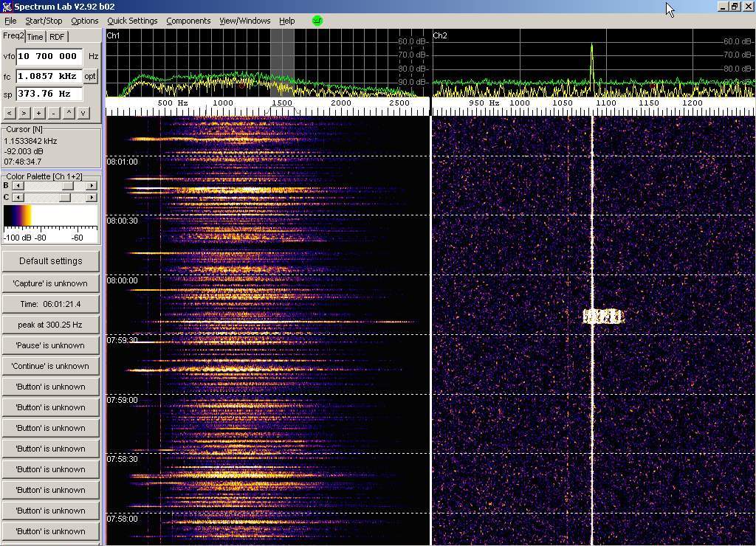This screenshot has width=756, height=546.
Task: Click left arrow of contrast C scrollbar
Action: click(x=18, y=198)
